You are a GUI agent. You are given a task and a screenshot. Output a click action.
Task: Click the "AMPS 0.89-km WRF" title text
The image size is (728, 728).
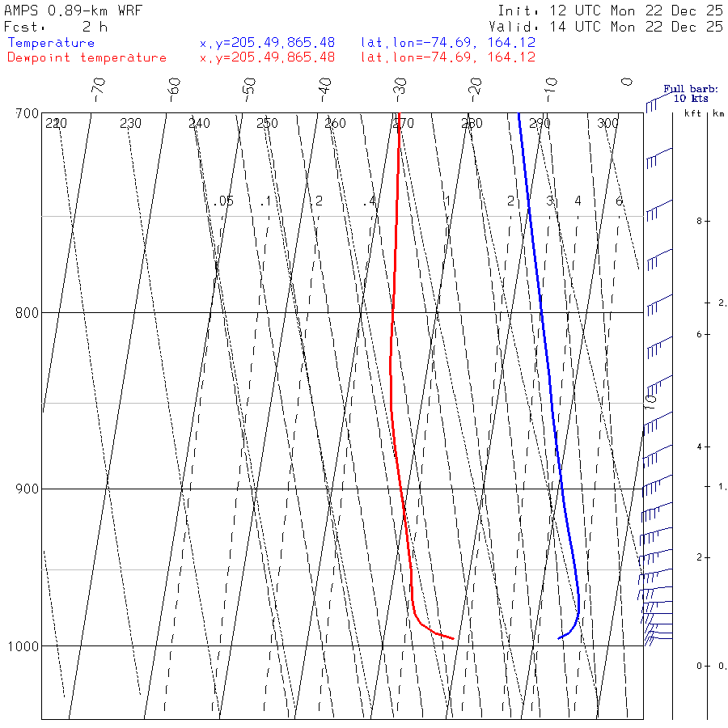[x=73, y=11]
